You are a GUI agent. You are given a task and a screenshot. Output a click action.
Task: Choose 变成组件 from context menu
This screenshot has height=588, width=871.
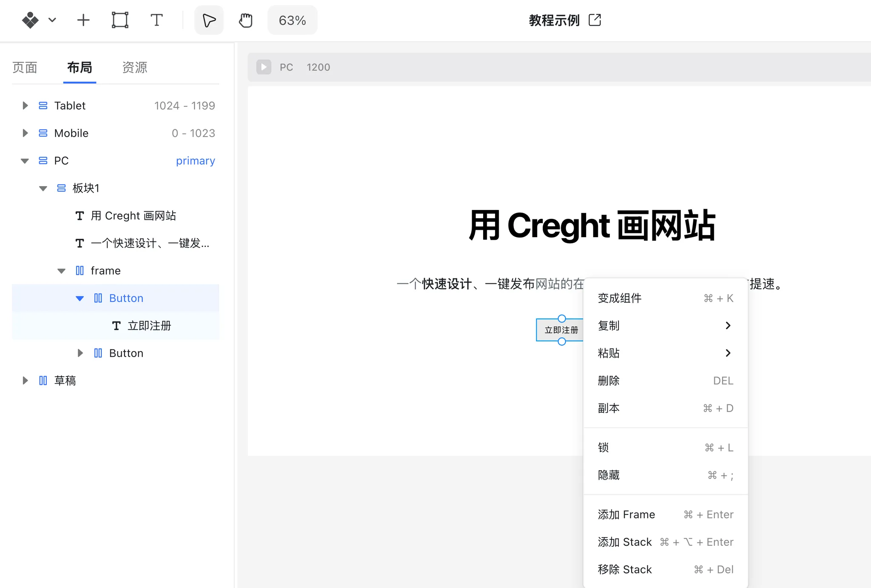666,298
